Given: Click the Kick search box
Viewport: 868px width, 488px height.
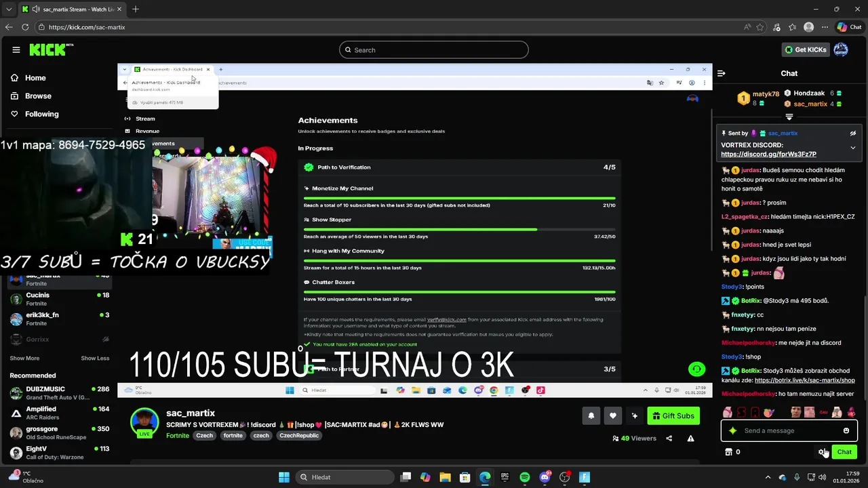Looking at the screenshot, I should click(x=434, y=49).
